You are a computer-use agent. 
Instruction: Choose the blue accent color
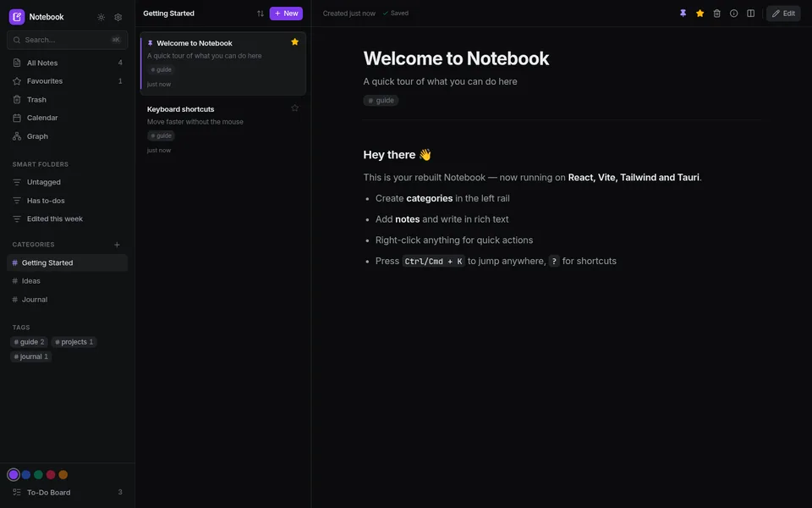pyautogui.click(x=26, y=474)
